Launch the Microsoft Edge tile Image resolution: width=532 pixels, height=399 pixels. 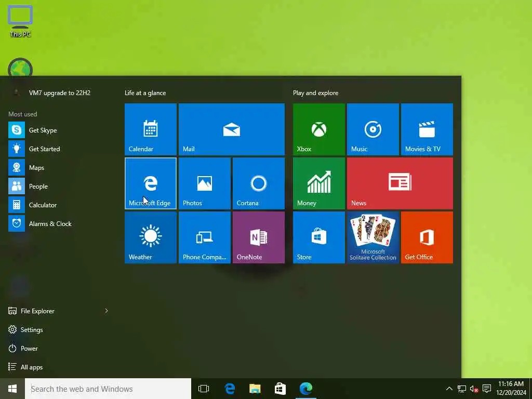(x=150, y=183)
